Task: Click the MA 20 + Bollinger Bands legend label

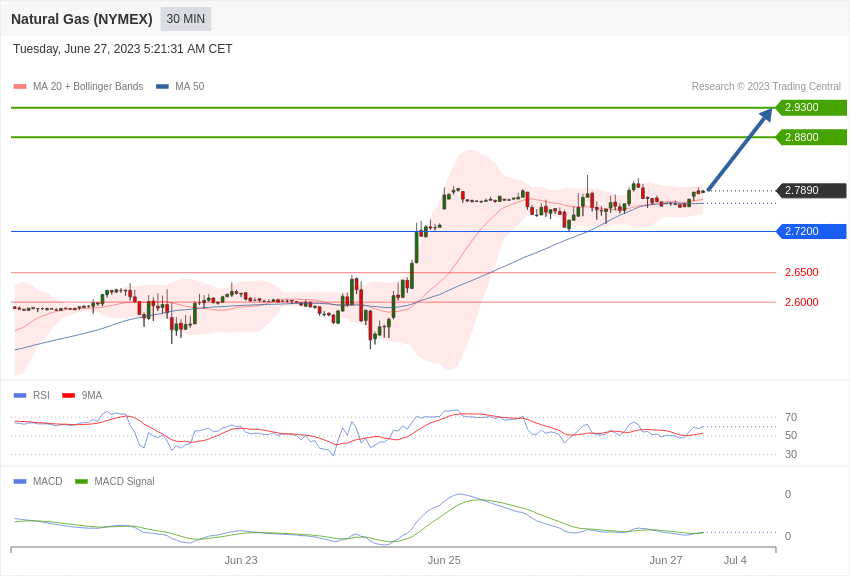Action: (88, 86)
